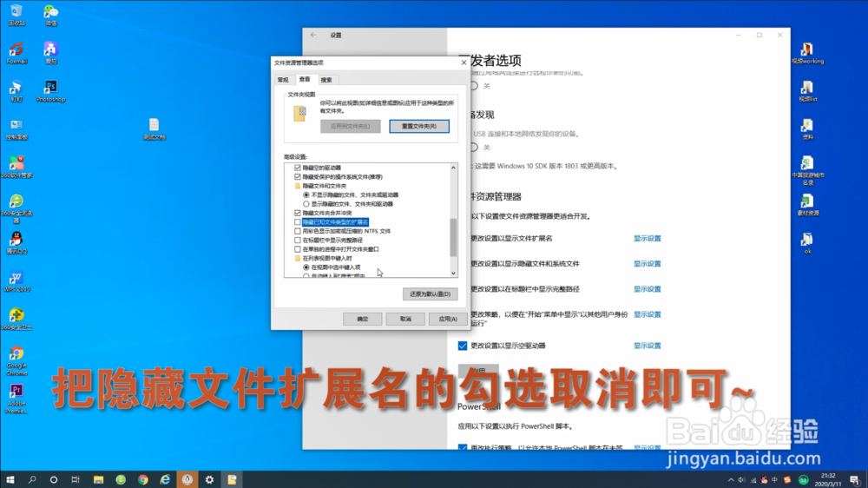Image resolution: width=868 pixels, height=488 pixels.
Task: Toggle the 隐藏已知文件类型的扩展名 checkbox
Action: point(297,222)
